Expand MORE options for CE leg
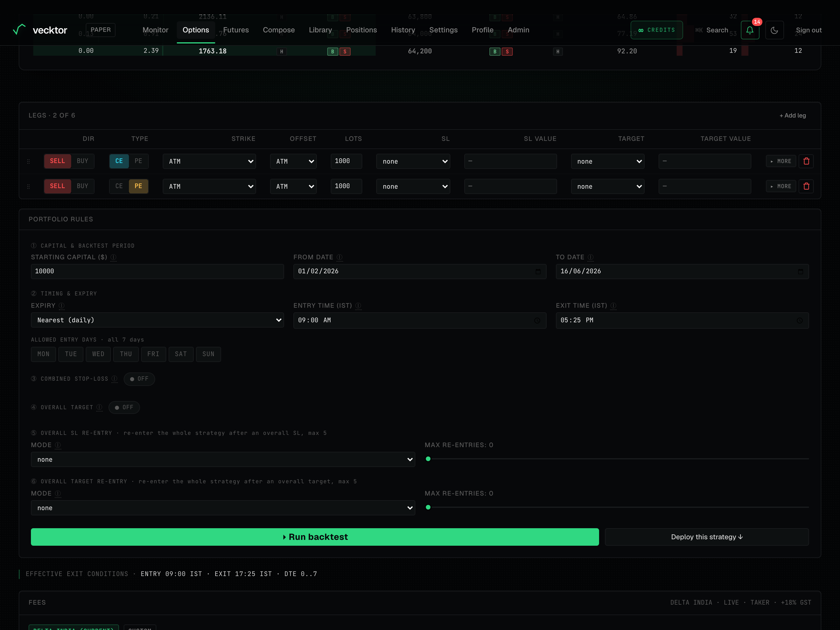This screenshot has height=630, width=840. [x=781, y=161]
